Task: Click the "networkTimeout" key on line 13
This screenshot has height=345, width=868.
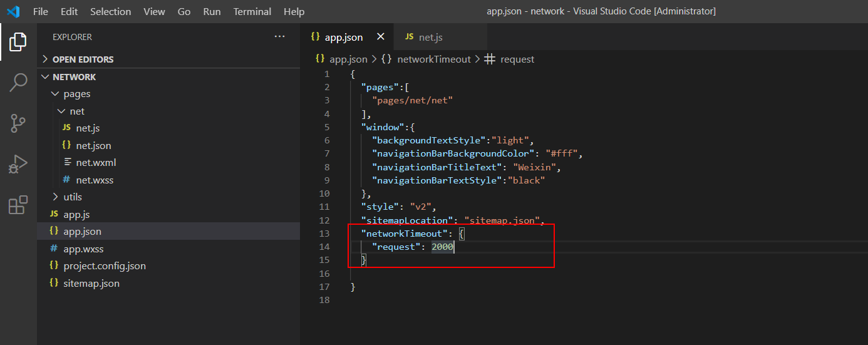Action: 404,234
